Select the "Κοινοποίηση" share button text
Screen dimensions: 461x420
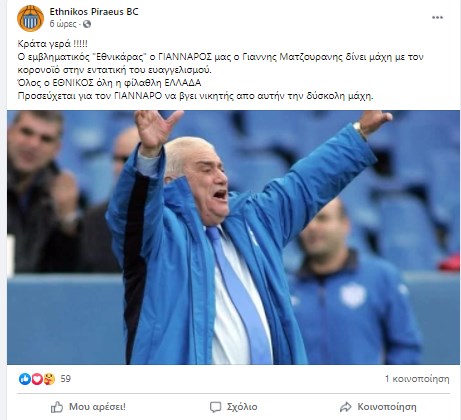(387, 407)
